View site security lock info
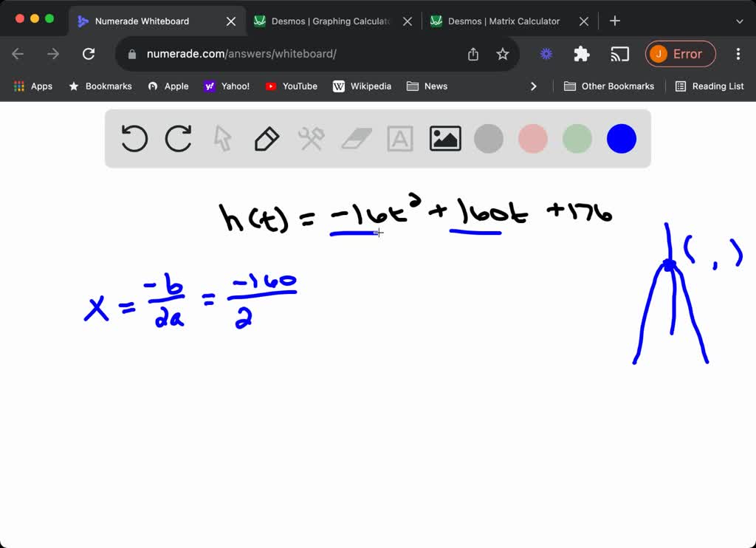756x548 pixels. pyautogui.click(x=132, y=54)
